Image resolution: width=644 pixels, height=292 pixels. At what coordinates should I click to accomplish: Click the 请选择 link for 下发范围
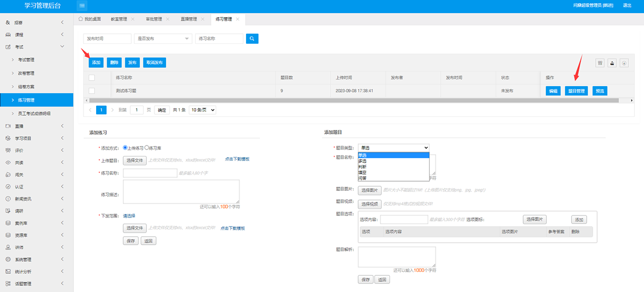(129, 216)
